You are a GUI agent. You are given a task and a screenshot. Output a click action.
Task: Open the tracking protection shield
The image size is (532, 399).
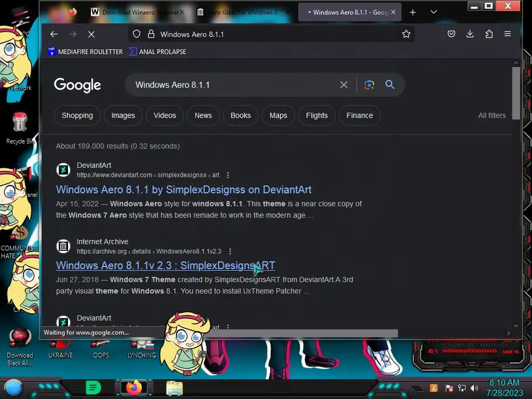pos(137,34)
